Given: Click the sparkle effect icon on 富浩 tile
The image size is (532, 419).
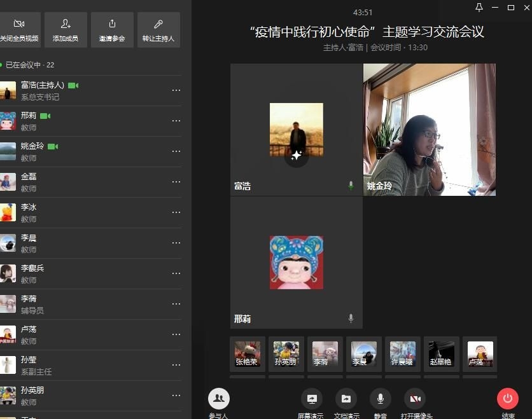Looking at the screenshot, I should click(296, 156).
